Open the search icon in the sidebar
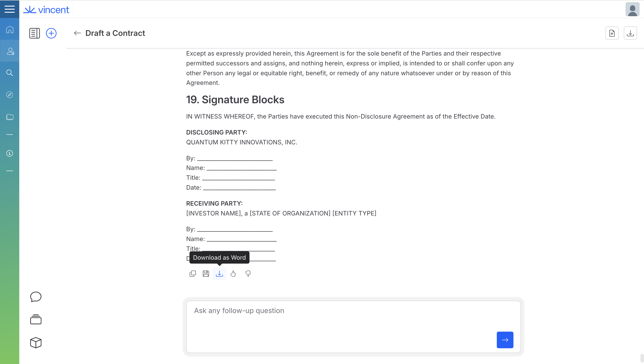Viewport: 644px width, 364px height. 10,73
